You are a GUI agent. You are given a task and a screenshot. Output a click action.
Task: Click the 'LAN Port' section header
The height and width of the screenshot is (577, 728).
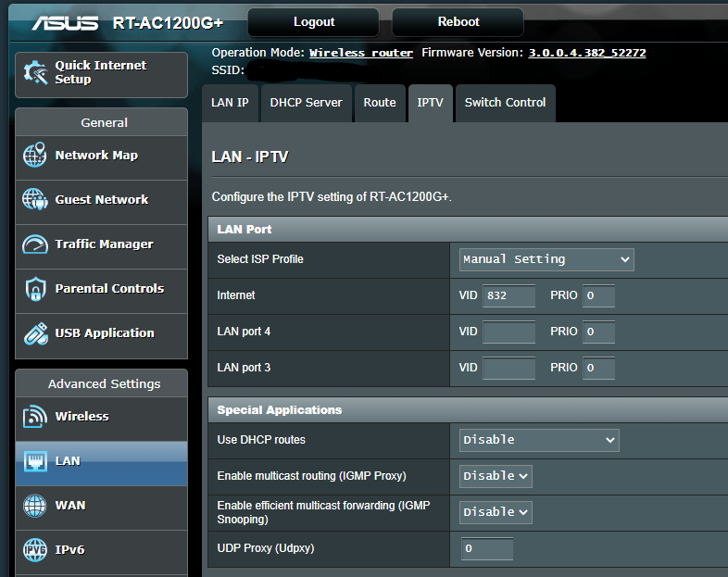point(245,230)
